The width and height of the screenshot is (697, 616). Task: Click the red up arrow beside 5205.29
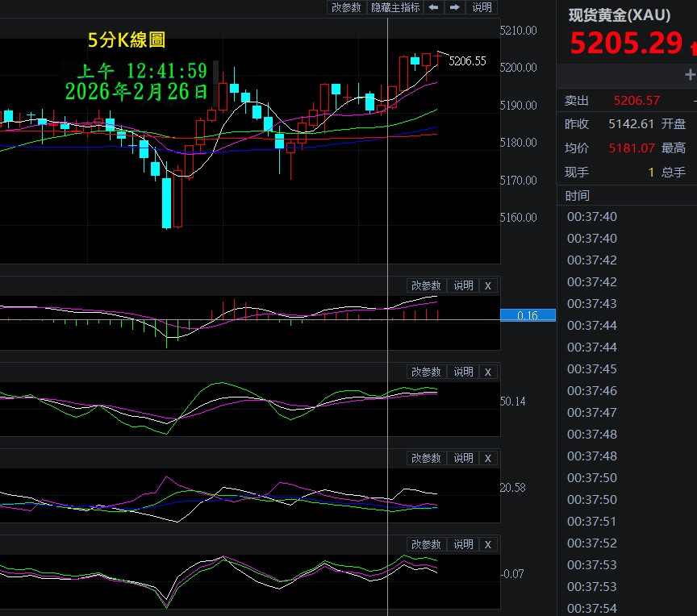click(x=693, y=47)
